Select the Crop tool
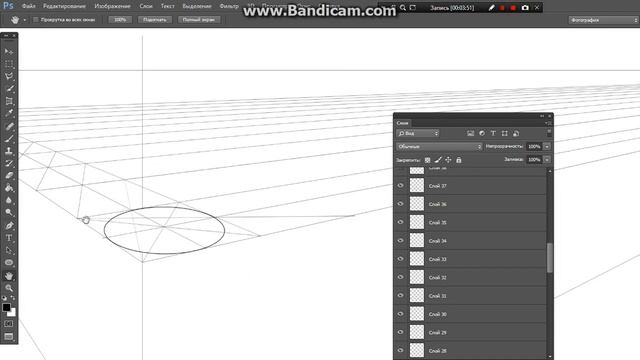640x360 pixels. (x=9, y=101)
